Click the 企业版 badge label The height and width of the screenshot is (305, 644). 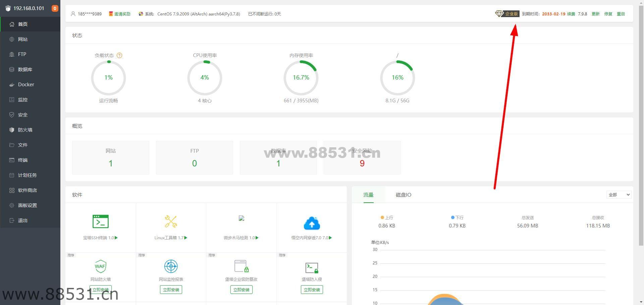tap(512, 14)
